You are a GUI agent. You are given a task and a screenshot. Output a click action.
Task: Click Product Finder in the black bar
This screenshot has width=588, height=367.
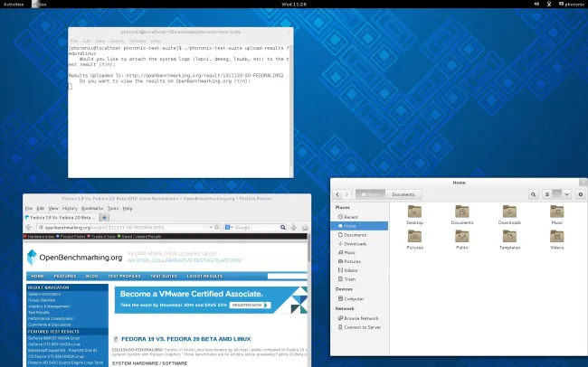(71, 237)
